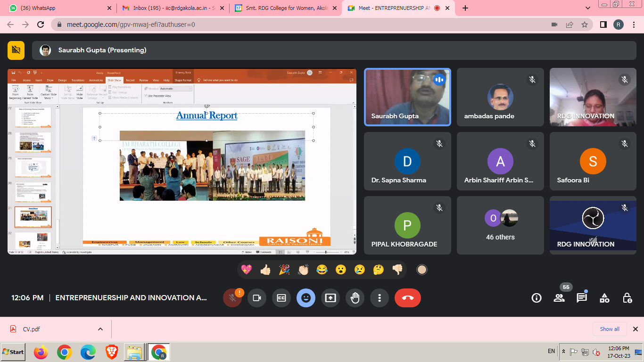Open a new browser tab

click(x=465, y=8)
